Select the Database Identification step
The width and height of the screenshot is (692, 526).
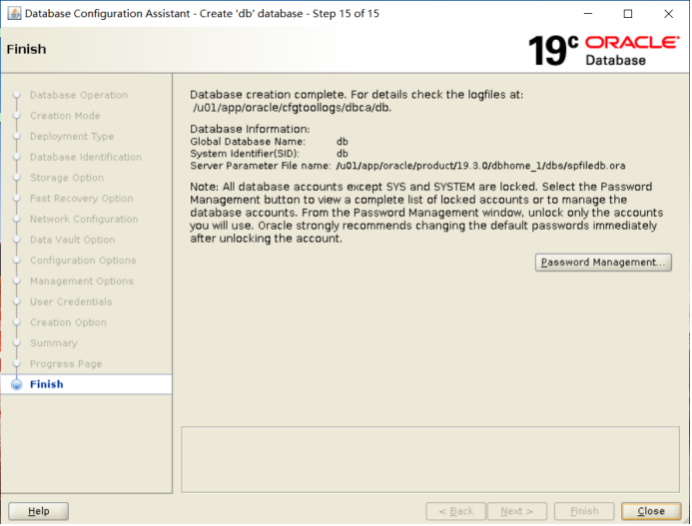(86, 157)
